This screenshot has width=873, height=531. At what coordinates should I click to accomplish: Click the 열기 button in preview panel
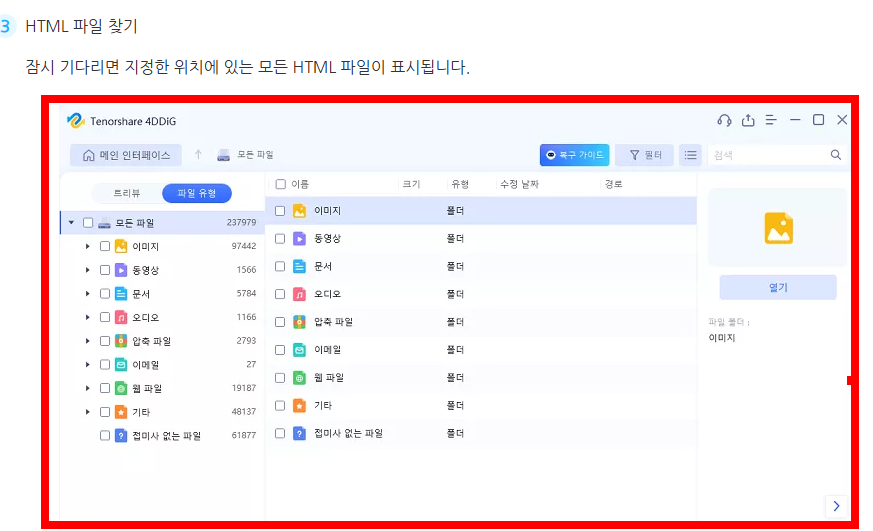click(x=778, y=287)
